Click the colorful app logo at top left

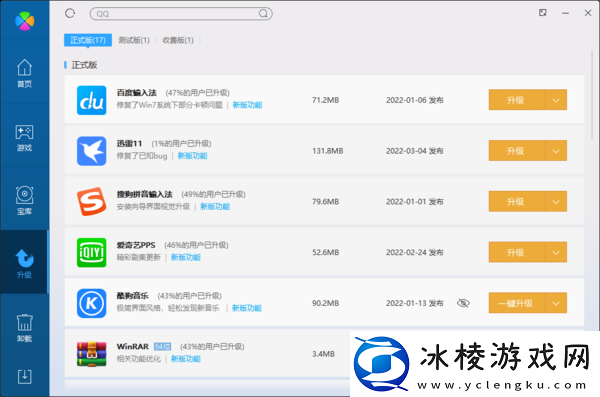point(24,21)
